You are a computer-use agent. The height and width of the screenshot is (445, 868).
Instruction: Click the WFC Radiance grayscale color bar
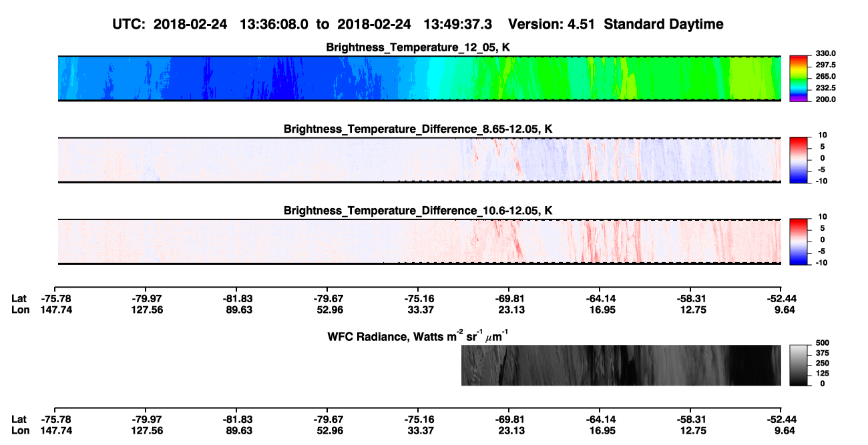799,365
